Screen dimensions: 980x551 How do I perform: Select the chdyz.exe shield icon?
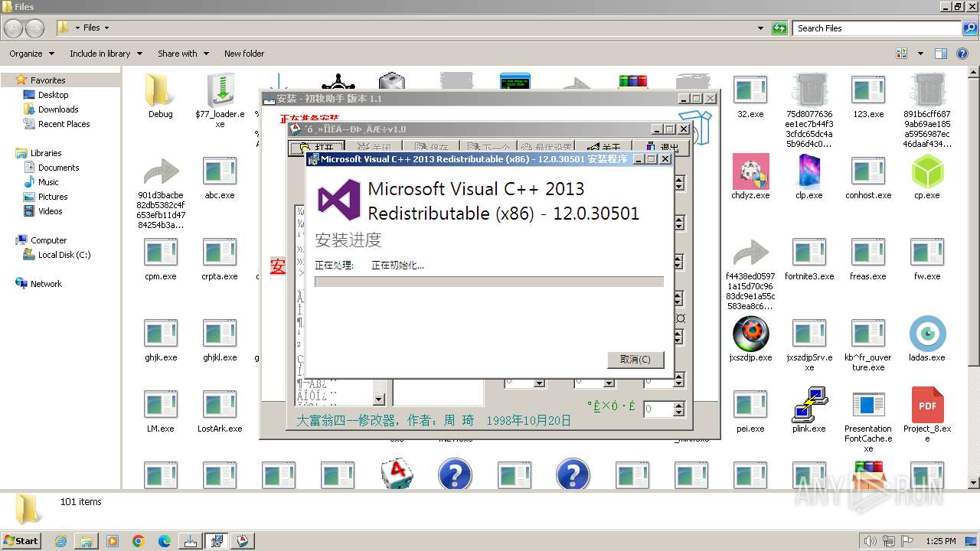[x=750, y=171]
